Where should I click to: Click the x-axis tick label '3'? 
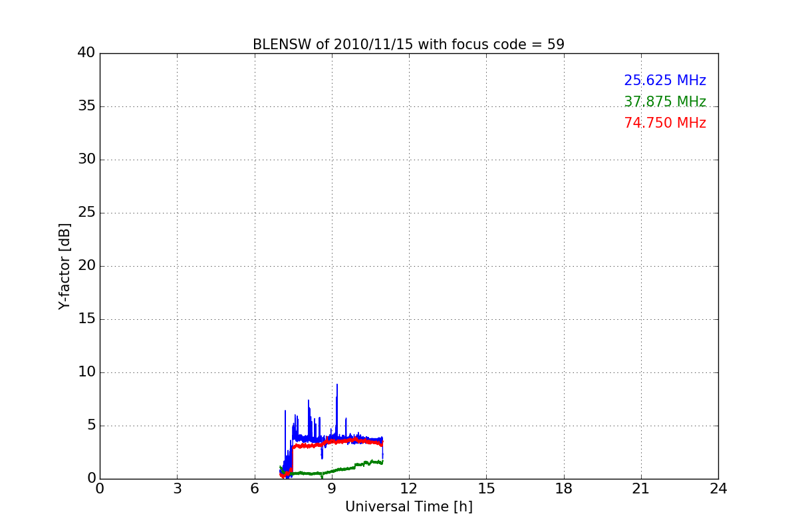[177, 488]
